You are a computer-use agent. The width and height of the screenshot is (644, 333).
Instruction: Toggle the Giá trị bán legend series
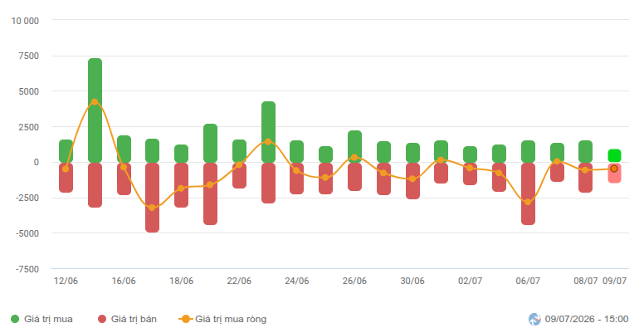[127, 319]
